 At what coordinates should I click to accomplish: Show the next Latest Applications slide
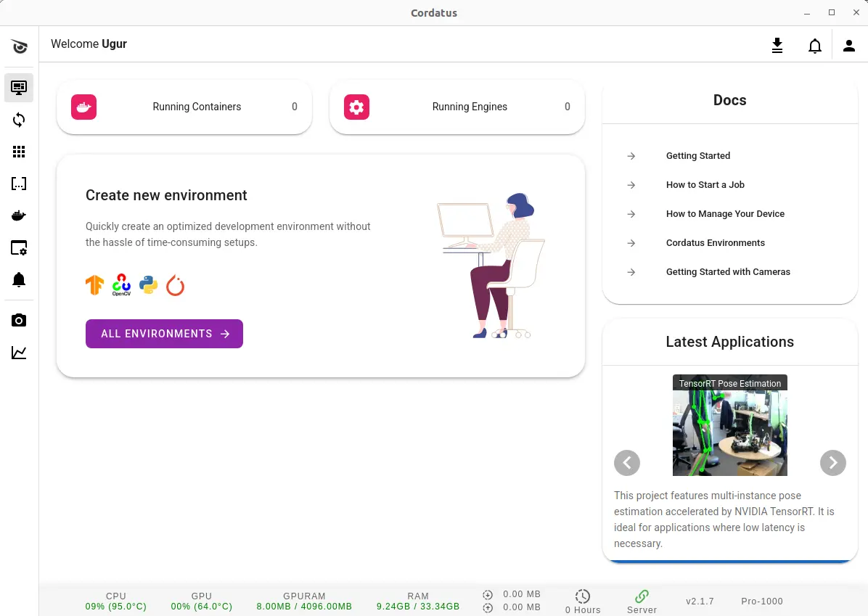click(x=832, y=463)
